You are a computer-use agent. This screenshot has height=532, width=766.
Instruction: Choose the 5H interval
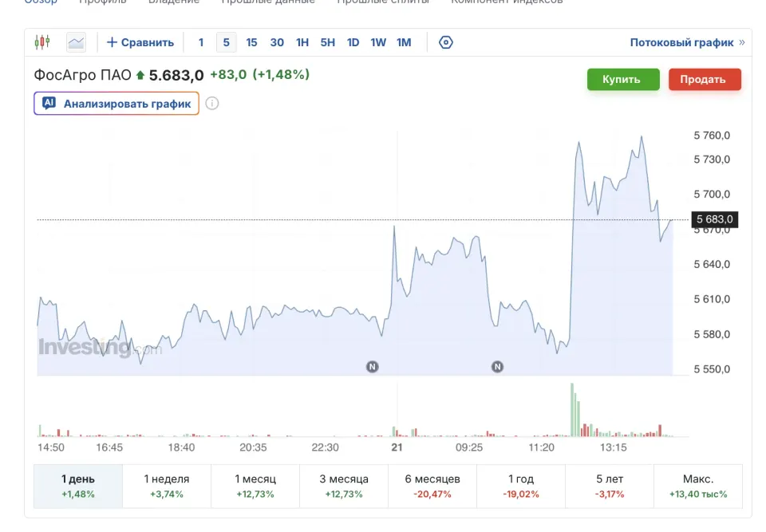328,42
